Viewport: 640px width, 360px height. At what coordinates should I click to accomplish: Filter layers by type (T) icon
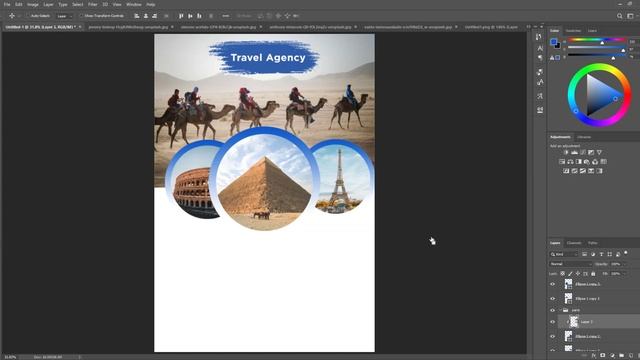pyautogui.click(x=601, y=254)
